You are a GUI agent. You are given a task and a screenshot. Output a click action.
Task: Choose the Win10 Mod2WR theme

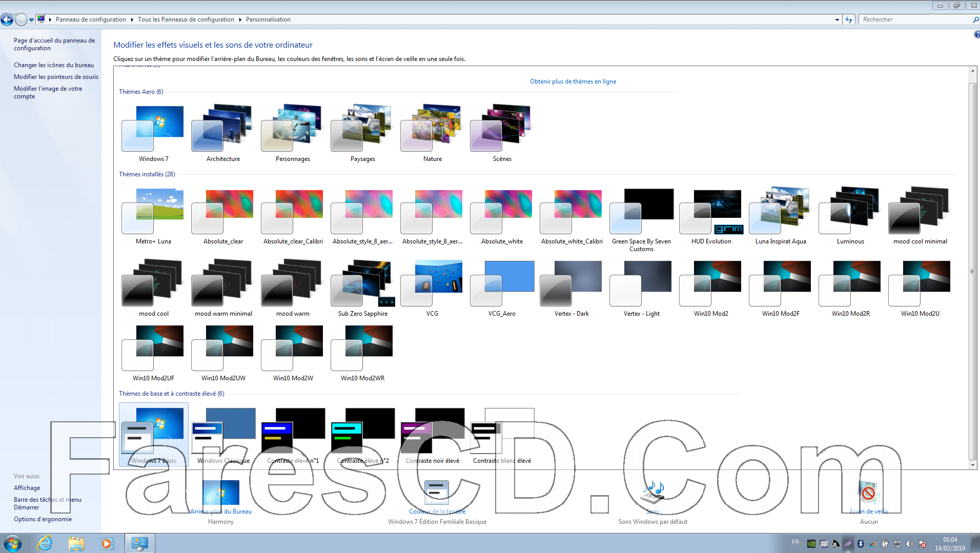pos(362,352)
